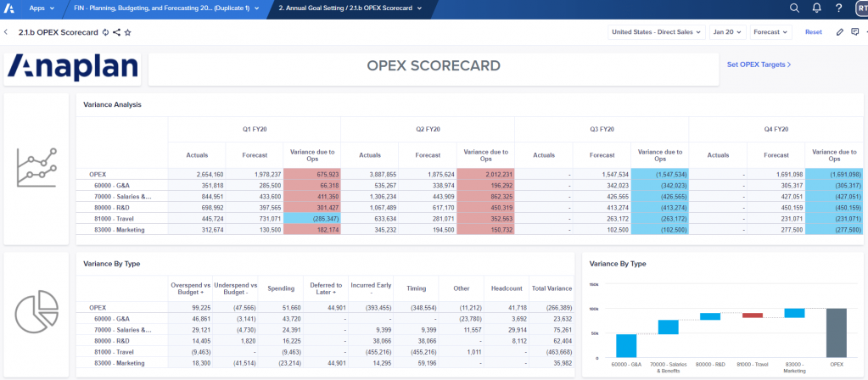Image resolution: width=868 pixels, height=380 pixels.
Task: Open the Jan 20 time selector
Action: (728, 32)
